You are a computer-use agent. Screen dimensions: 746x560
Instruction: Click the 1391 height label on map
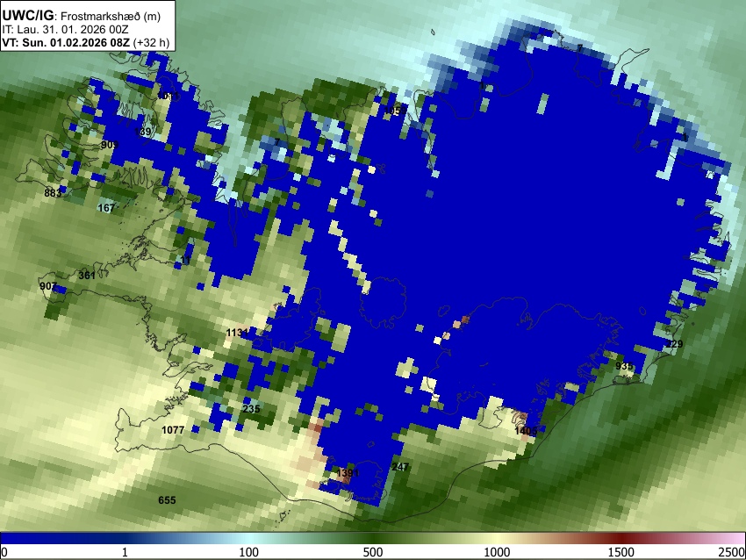click(x=348, y=473)
